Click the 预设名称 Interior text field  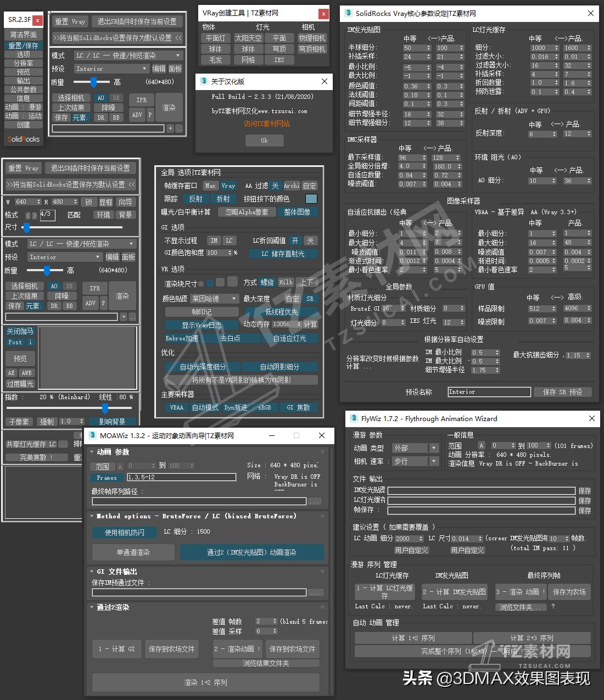[489, 391]
